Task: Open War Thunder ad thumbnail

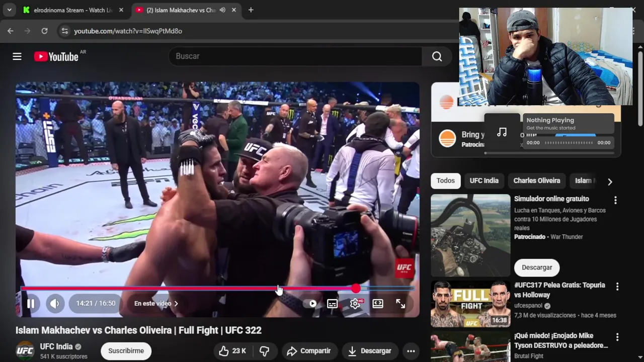Action: pyautogui.click(x=470, y=235)
